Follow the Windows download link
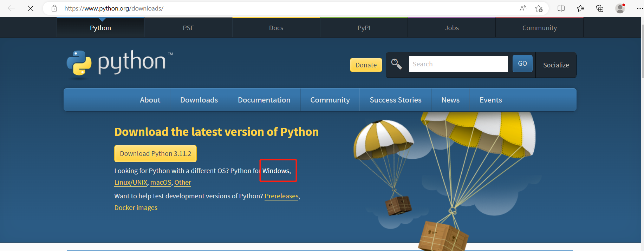644x251 pixels. (276, 171)
